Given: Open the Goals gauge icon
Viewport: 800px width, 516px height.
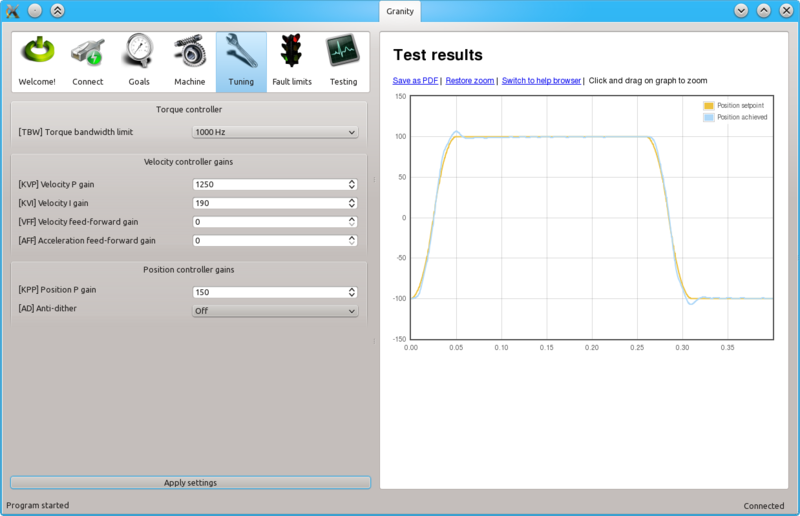Looking at the screenshot, I should [139, 61].
